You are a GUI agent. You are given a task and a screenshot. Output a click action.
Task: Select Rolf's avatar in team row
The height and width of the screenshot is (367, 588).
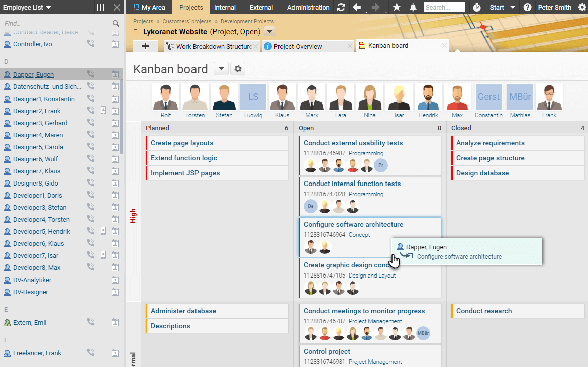pyautogui.click(x=166, y=97)
